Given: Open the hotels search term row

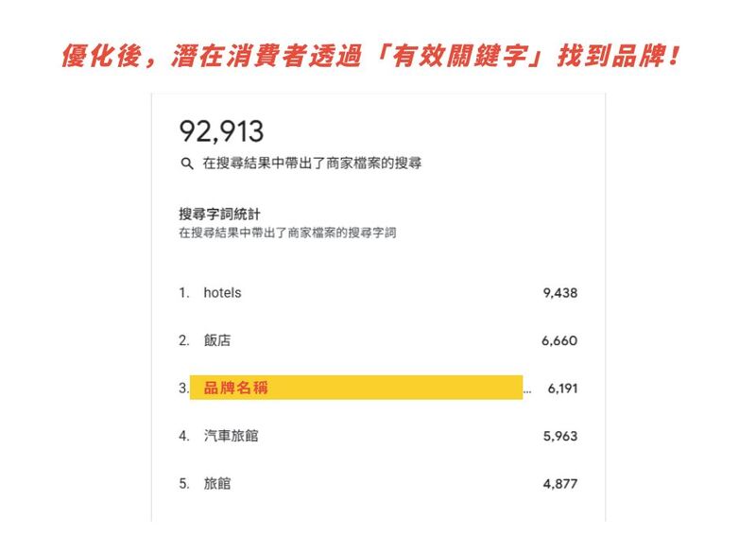Looking at the screenshot, I should click(x=222, y=293).
